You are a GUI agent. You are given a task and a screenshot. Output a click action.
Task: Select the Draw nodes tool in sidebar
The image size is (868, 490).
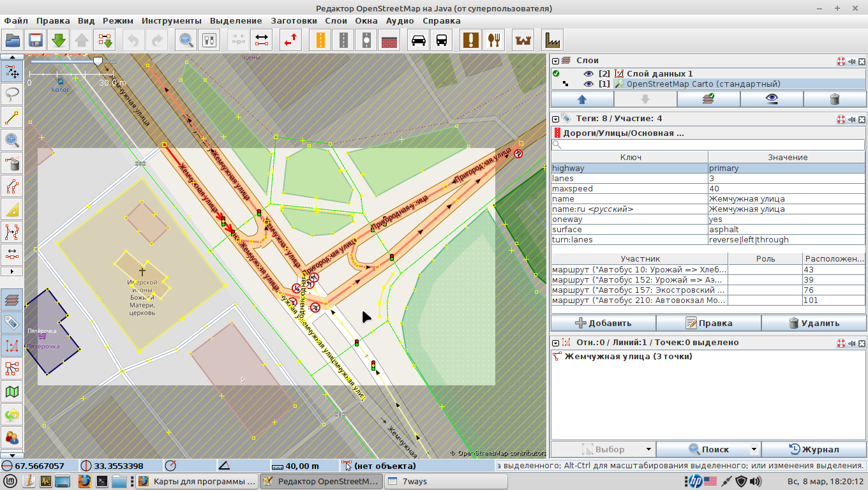click(x=12, y=118)
